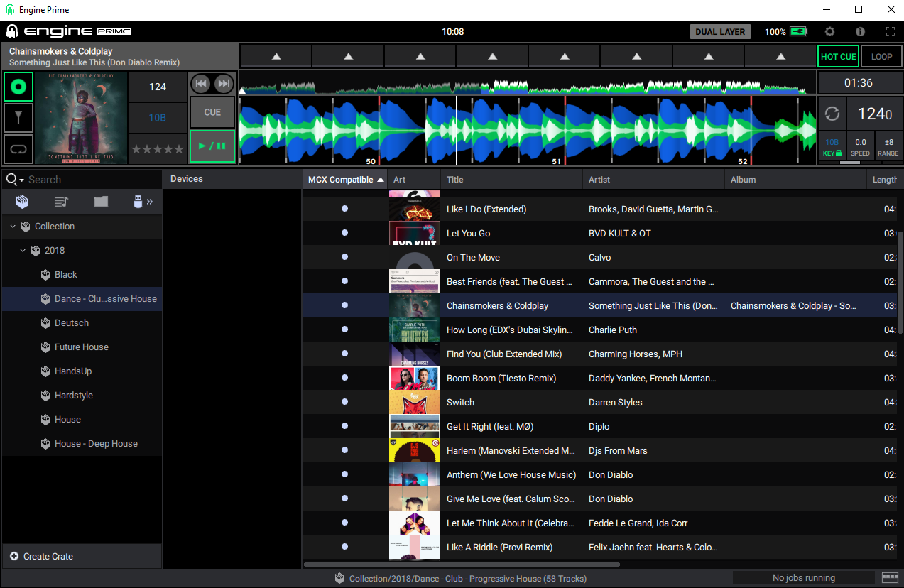
Task: Switch pads to LOOP mode
Action: click(x=881, y=57)
